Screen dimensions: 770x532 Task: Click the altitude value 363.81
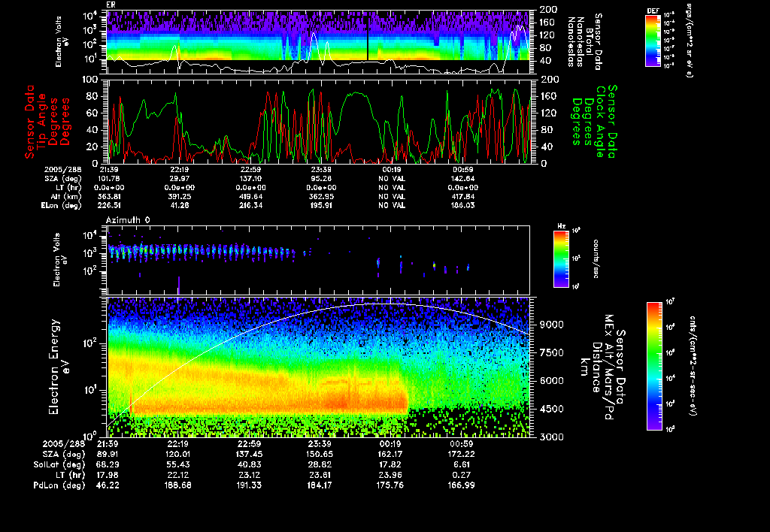[108, 196]
